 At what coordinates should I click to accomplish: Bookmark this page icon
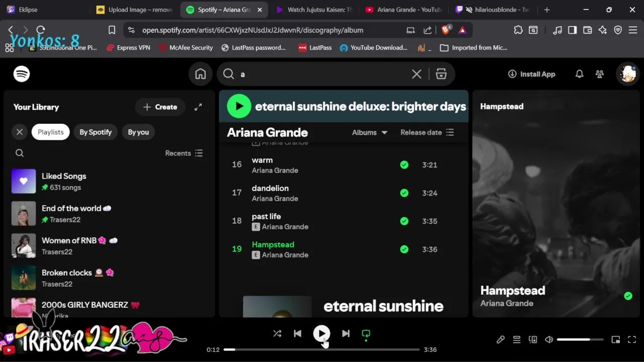coord(112,30)
